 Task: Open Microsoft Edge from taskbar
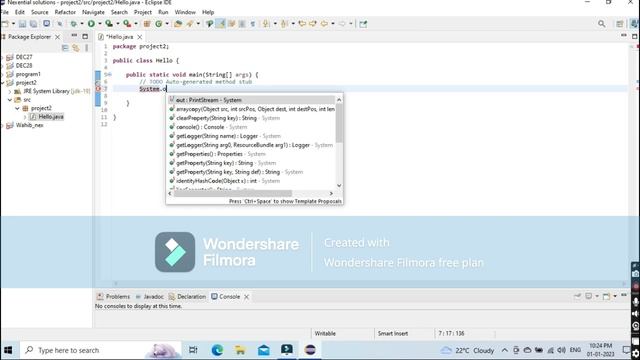coord(217,350)
